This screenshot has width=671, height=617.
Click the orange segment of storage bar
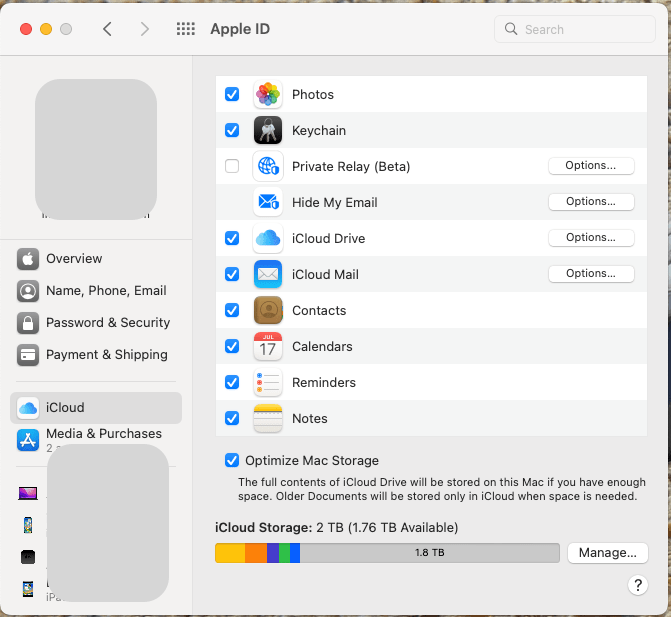256,553
